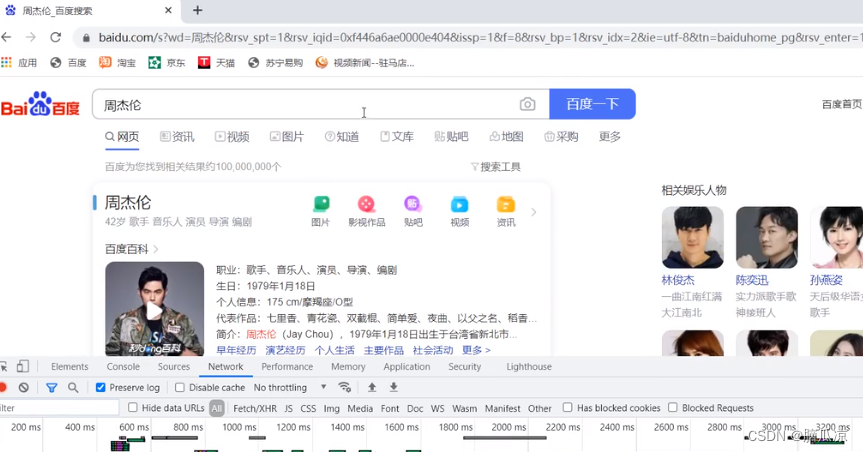The image size is (863, 452).
Task: Open the 百度 bookmark
Action: (69, 63)
